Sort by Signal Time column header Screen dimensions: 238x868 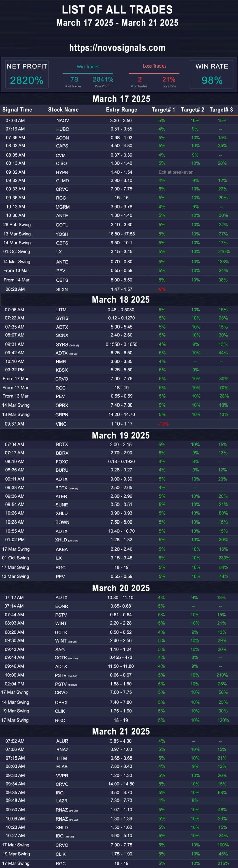pos(17,110)
